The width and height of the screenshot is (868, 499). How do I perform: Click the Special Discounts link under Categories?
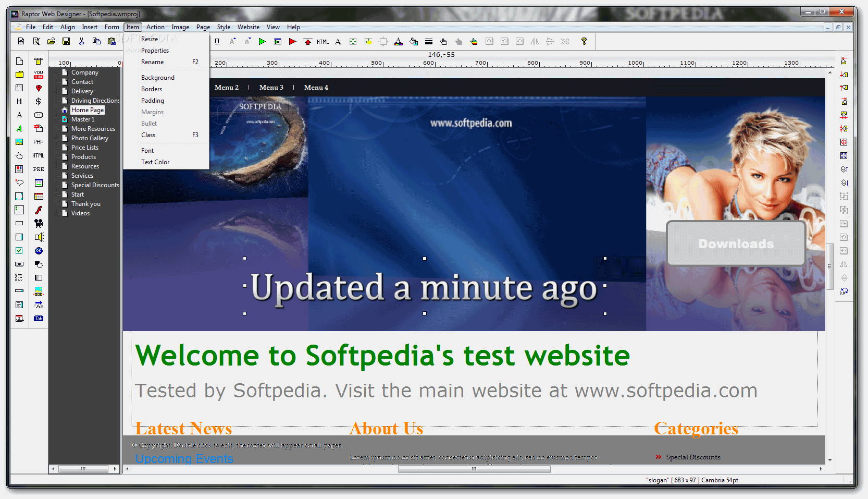click(693, 457)
